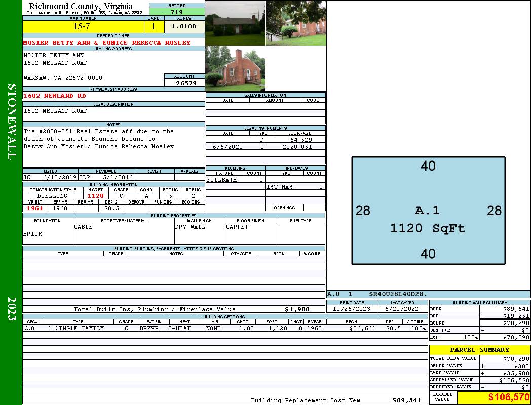Screen dimensions: 532x405
Task: Click account number 26579
Action: [186, 83]
